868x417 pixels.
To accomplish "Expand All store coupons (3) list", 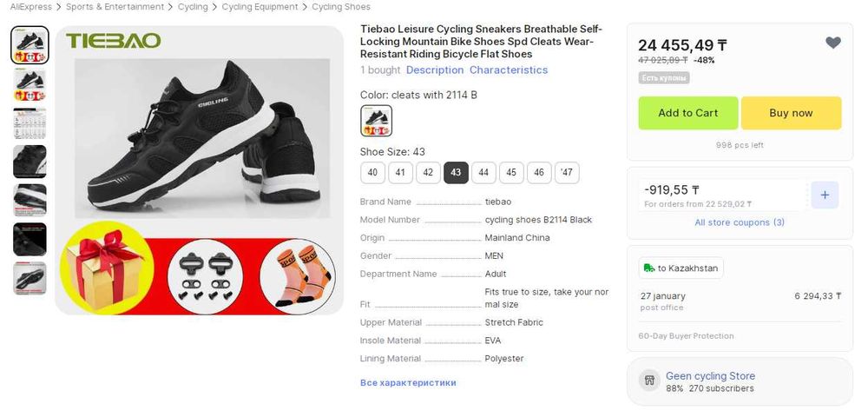I will coord(740,222).
